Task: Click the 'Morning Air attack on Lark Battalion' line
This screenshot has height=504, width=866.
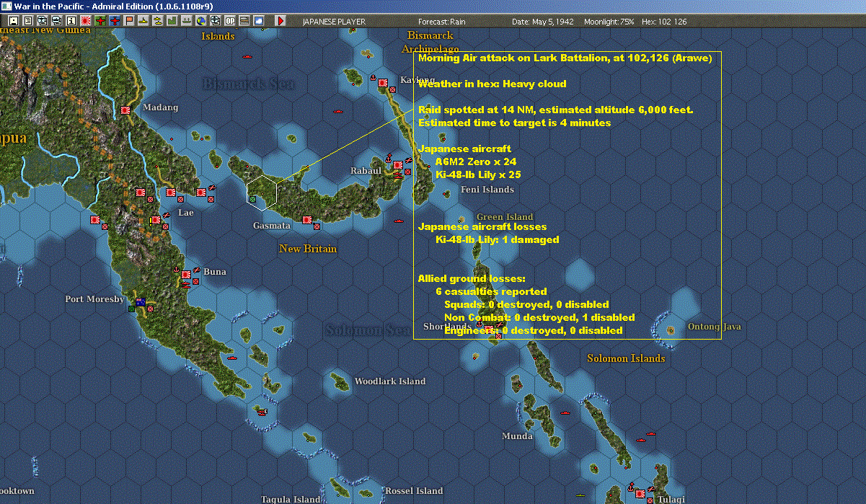Action: point(565,58)
